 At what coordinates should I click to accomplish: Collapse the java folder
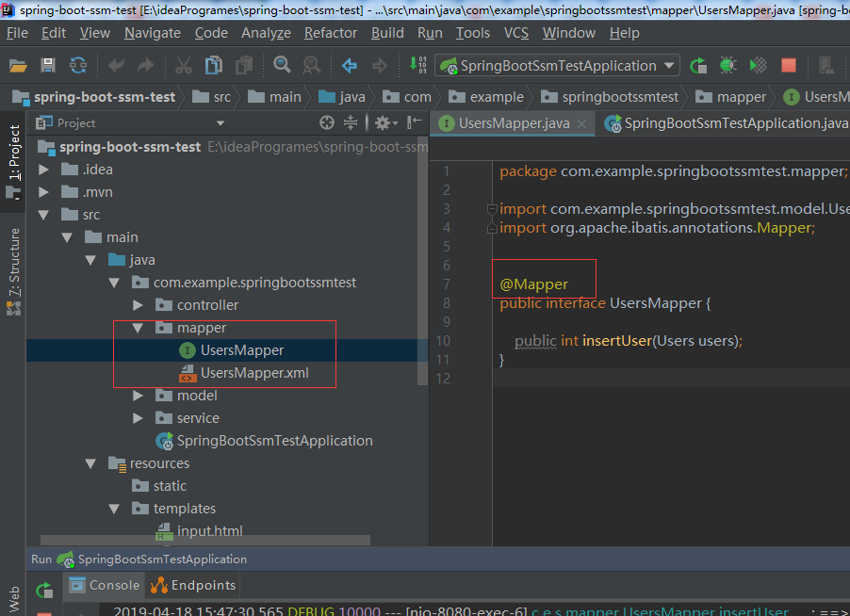90,260
